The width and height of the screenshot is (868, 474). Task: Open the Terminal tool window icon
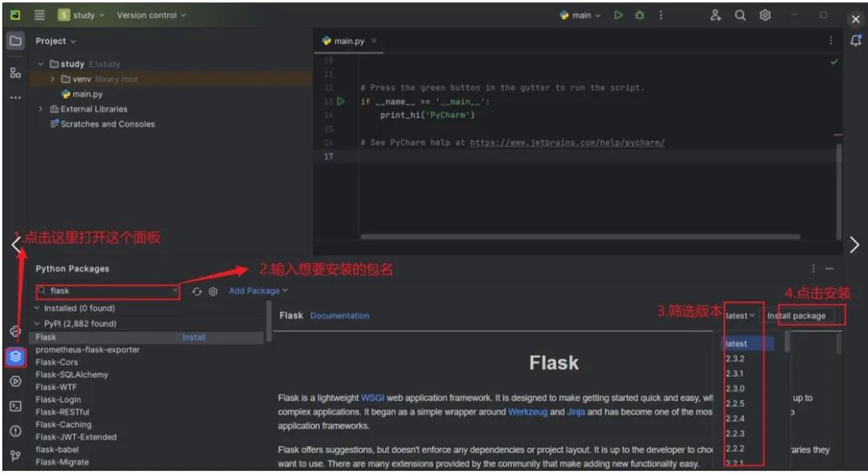[15, 406]
